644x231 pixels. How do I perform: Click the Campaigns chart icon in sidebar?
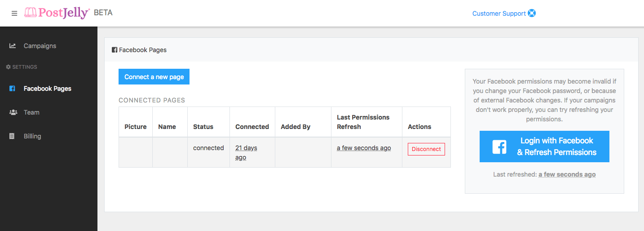13,46
